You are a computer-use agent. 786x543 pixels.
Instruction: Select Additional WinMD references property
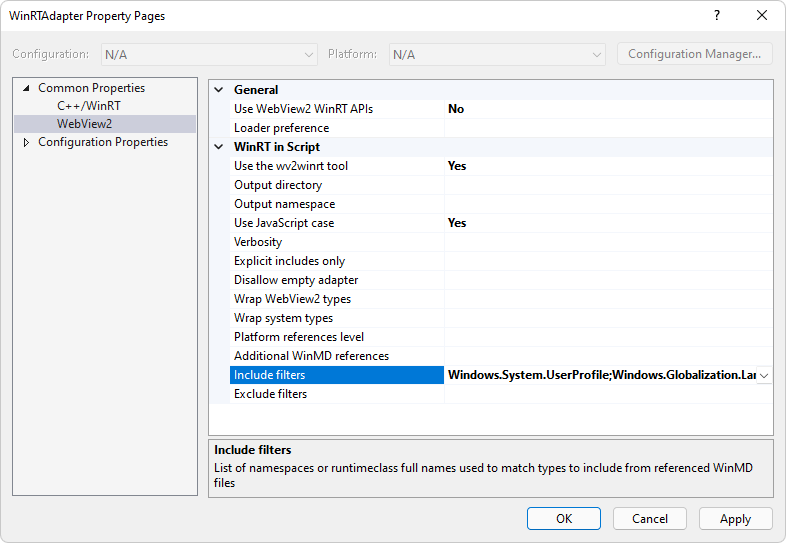pyautogui.click(x=337, y=356)
